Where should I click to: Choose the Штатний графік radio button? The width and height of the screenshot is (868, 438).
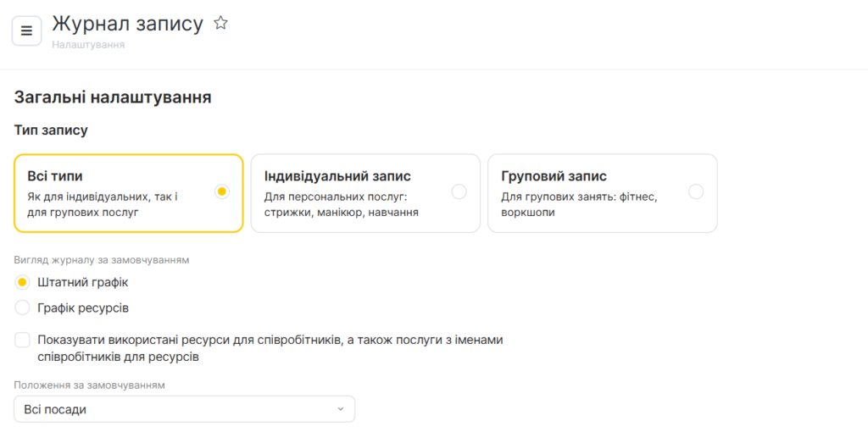tap(23, 282)
